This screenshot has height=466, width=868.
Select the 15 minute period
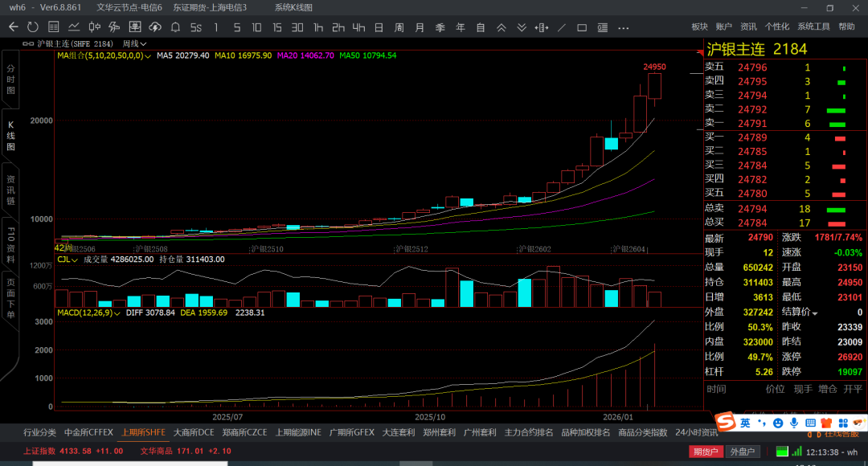tap(277, 27)
